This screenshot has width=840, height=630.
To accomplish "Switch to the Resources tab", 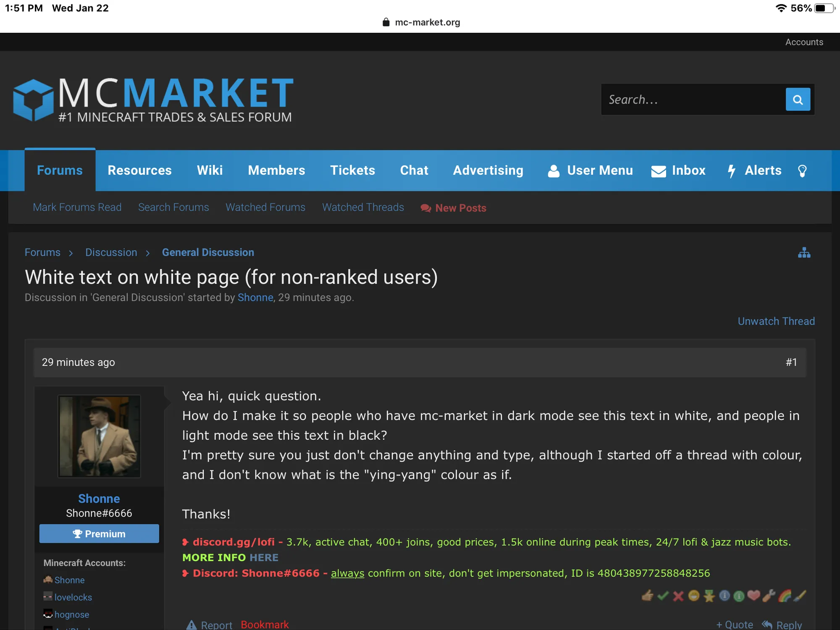I will (139, 171).
